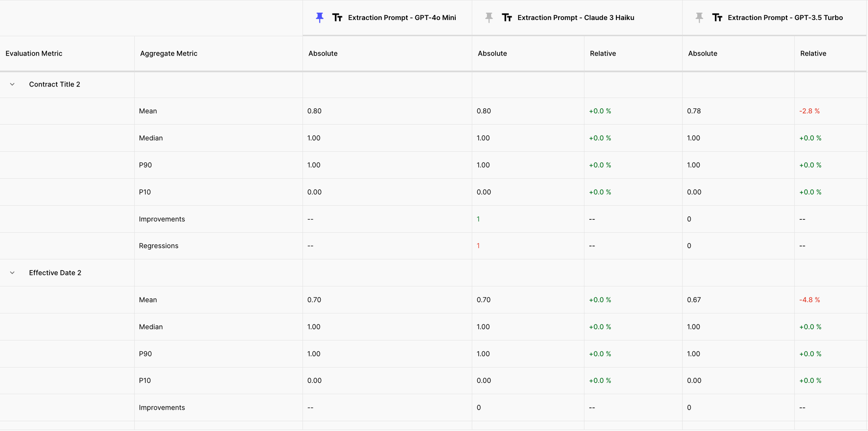Select the Mean row label under Contract Title 2
Screen dimensions: 868x431
click(x=148, y=111)
